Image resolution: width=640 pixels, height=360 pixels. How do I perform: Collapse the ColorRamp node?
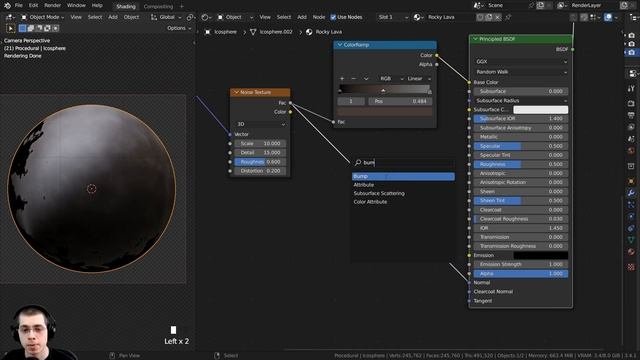340,45
